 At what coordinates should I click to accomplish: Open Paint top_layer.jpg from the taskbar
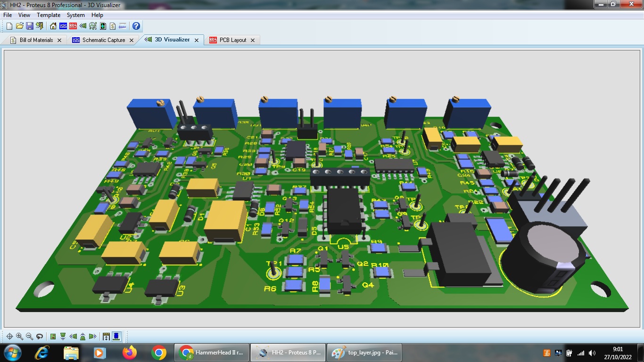[x=364, y=353]
